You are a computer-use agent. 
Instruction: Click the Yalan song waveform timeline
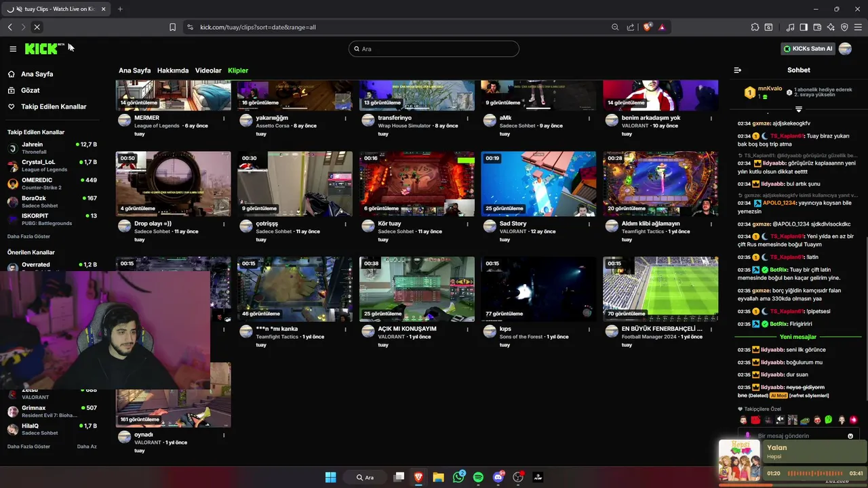tap(814, 473)
